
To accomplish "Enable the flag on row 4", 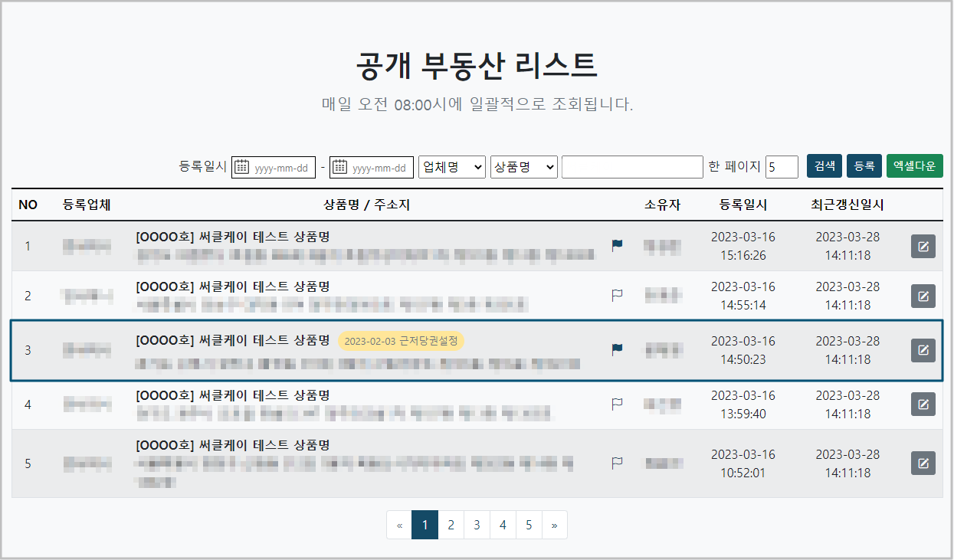I will (x=617, y=404).
